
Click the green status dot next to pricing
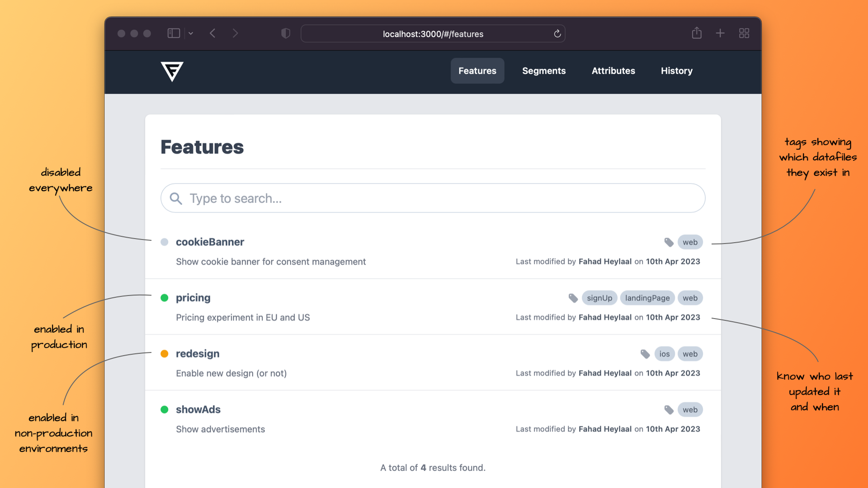(x=165, y=298)
